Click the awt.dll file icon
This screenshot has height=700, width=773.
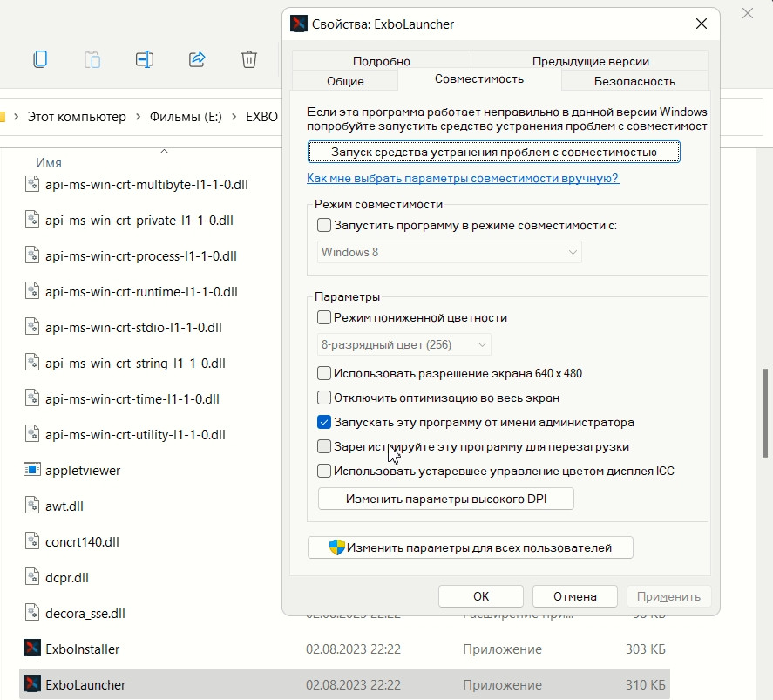[32, 506]
